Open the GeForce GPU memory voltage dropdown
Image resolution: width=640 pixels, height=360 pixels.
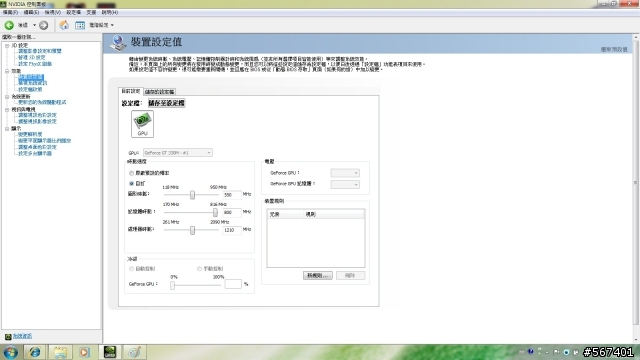(x=345, y=184)
